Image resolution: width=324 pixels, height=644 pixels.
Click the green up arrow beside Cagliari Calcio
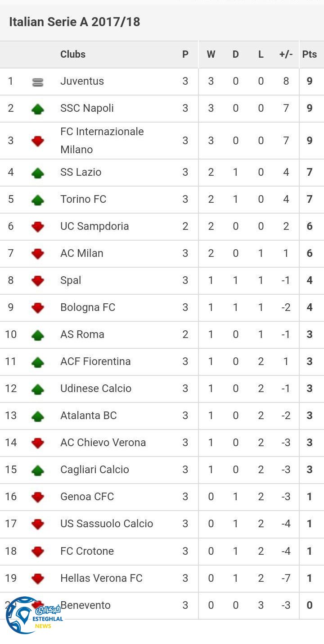[x=38, y=470]
